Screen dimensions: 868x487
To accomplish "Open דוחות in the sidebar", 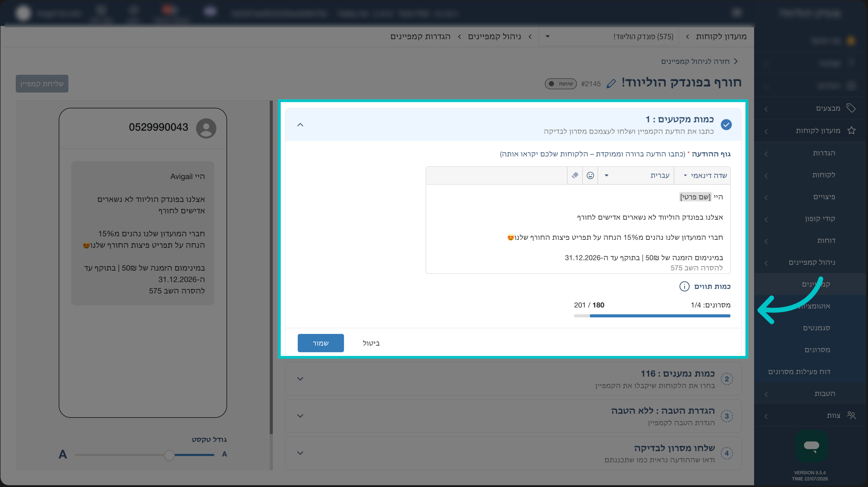I will [x=826, y=240].
